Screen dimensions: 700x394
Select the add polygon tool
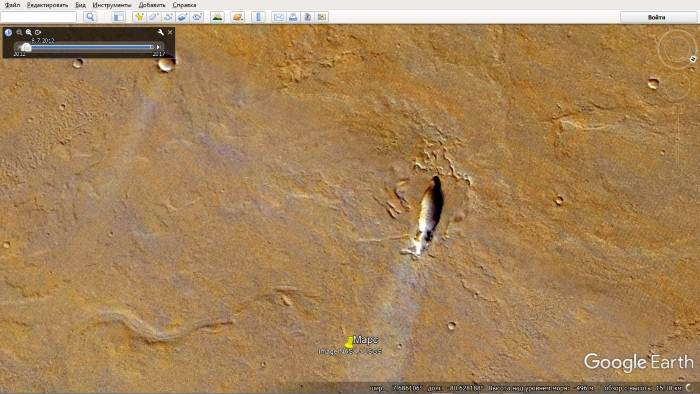[154, 17]
